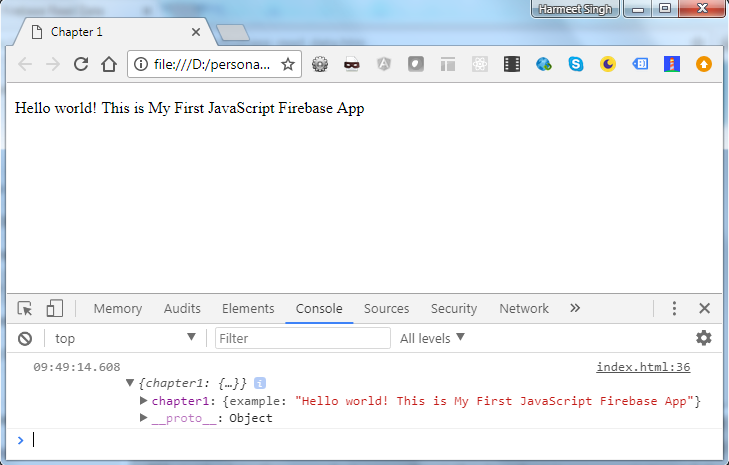The height and width of the screenshot is (465, 729).
Task: Switch to the Network tab
Action: [524, 309]
